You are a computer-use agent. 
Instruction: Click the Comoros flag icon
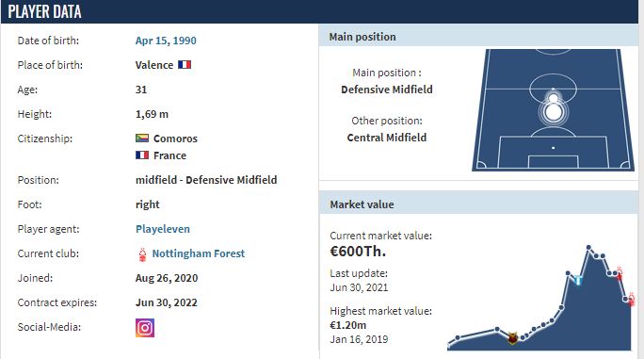pos(142,139)
